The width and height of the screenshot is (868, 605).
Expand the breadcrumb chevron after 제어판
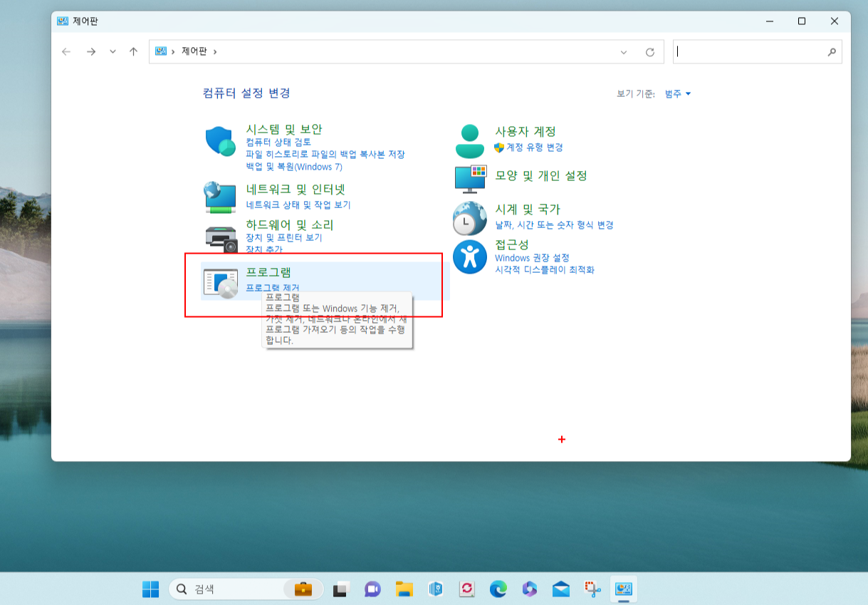(215, 52)
